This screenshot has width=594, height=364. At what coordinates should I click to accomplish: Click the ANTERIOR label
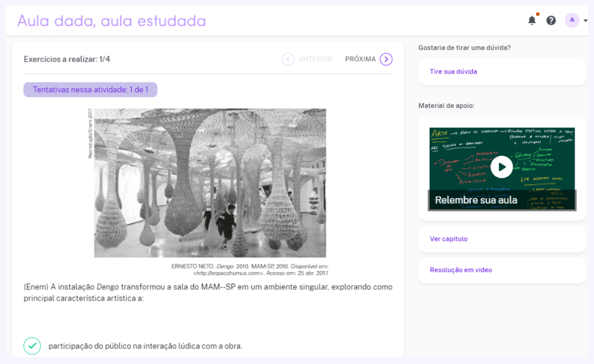pos(315,59)
